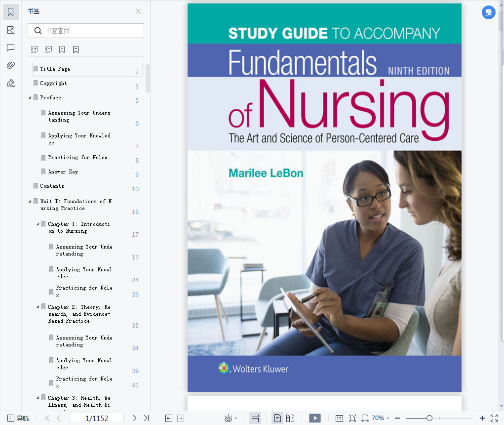Screen dimensions: 504x425
Task: Open Chapter 1: Introduction to Nursing bookmark
Action: point(79,227)
